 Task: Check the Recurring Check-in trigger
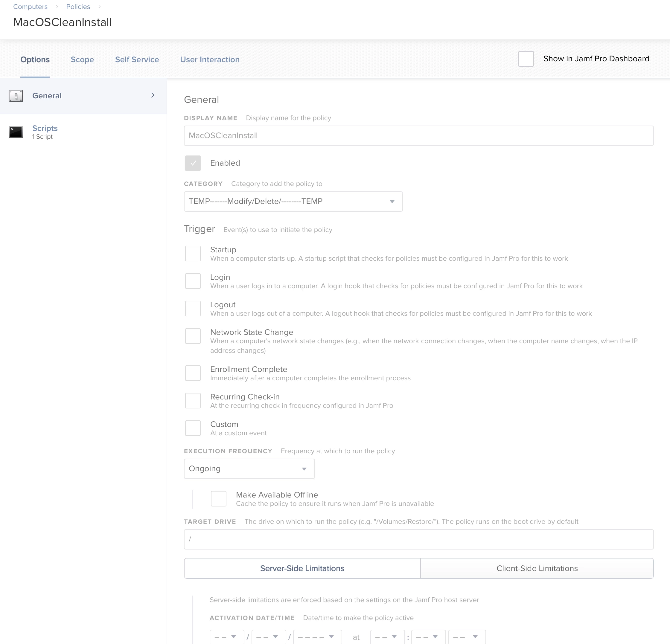pos(193,400)
